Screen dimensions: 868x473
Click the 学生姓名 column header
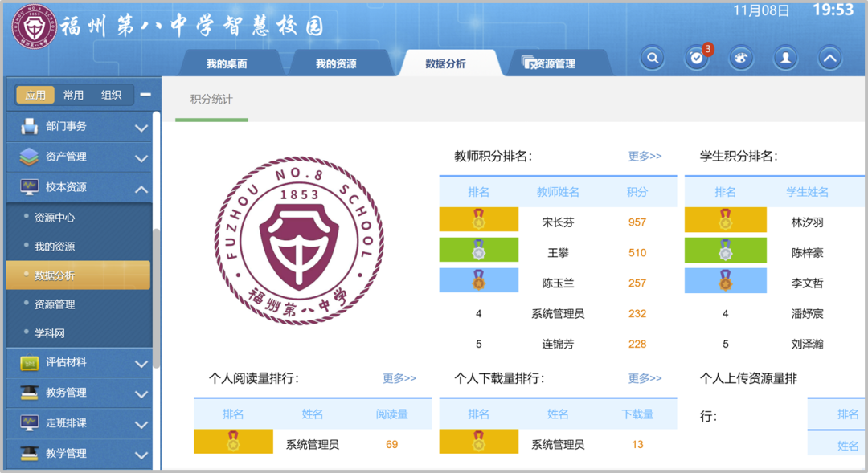807,192
